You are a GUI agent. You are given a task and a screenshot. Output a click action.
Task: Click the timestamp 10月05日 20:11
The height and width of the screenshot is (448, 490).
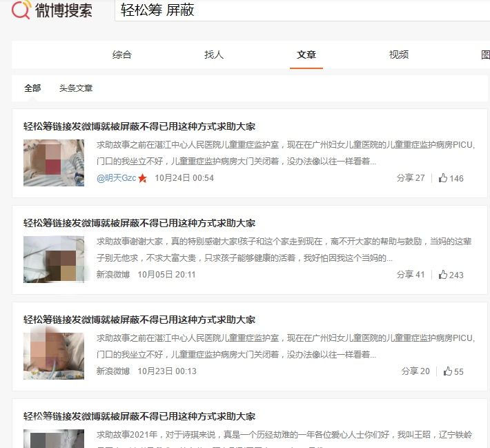click(x=166, y=275)
